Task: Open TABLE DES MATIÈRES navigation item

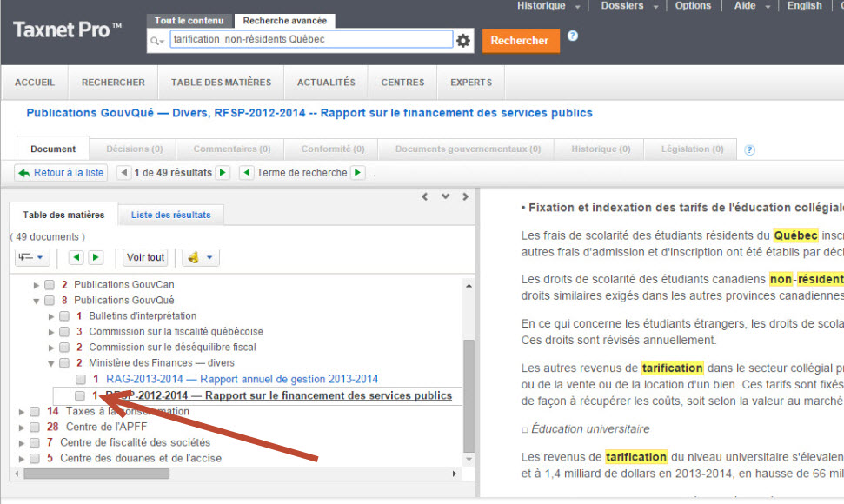Action: tap(222, 83)
